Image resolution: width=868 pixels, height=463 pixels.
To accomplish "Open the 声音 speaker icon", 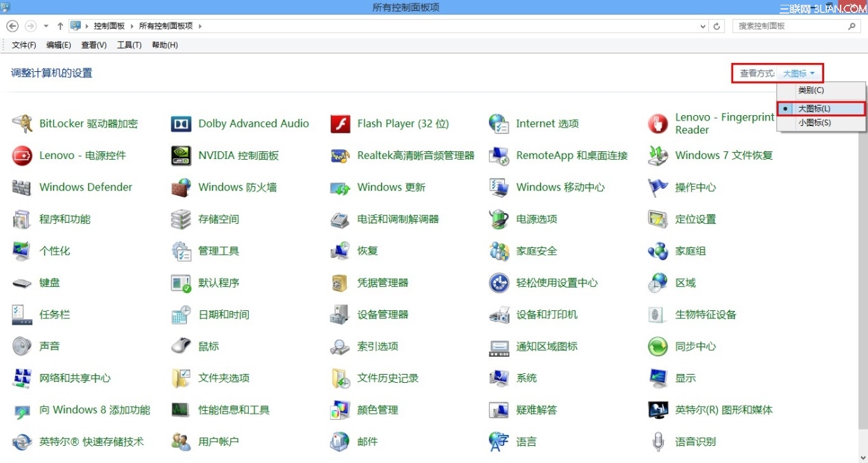I will (x=22, y=346).
